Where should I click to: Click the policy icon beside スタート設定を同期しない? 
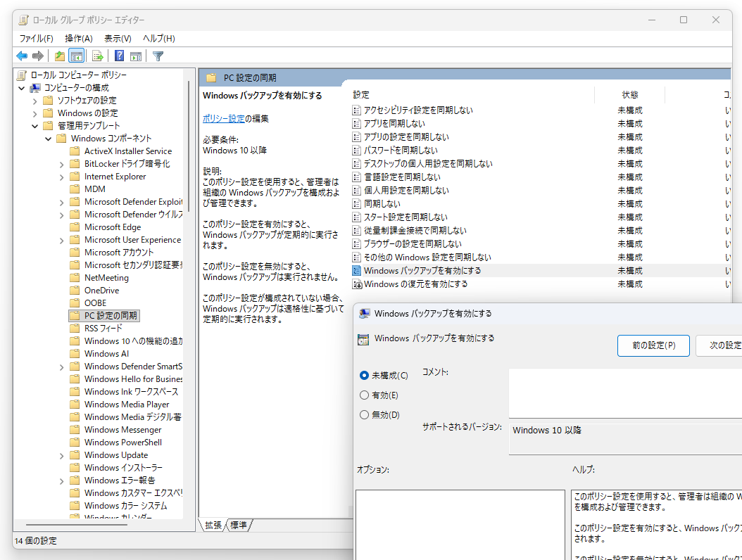(357, 217)
